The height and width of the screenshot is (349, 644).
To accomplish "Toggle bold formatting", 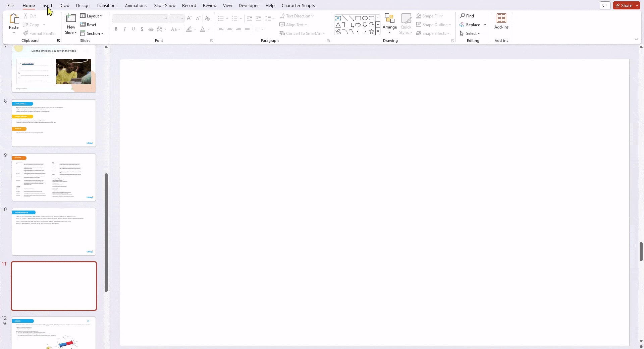I will tap(116, 29).
